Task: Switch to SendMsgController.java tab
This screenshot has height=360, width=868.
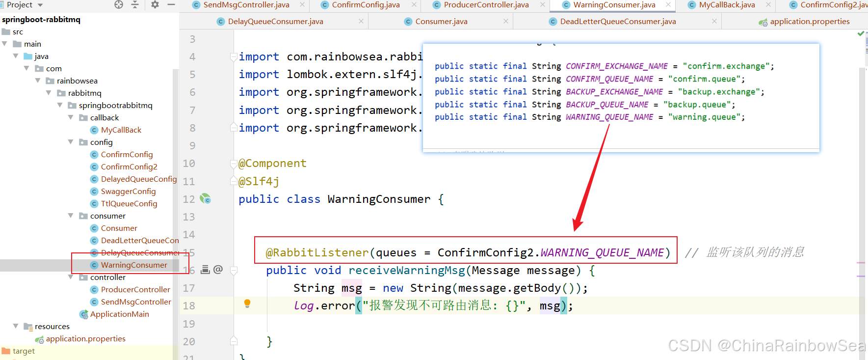Action: [246, 5]
